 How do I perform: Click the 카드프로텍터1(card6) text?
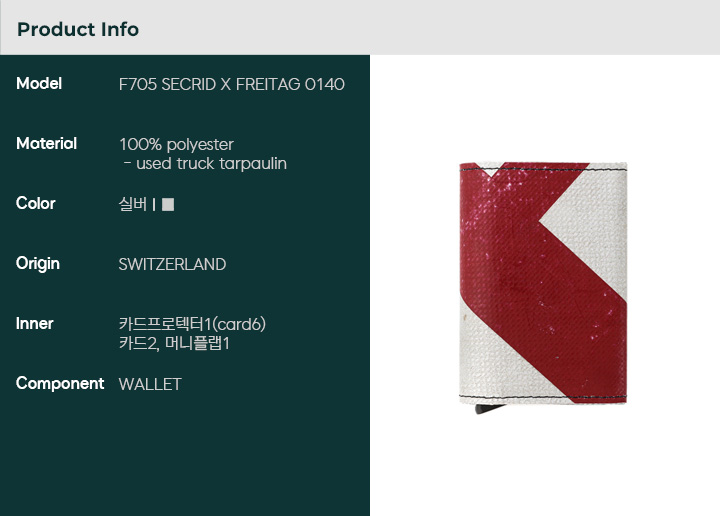(192, 325)
